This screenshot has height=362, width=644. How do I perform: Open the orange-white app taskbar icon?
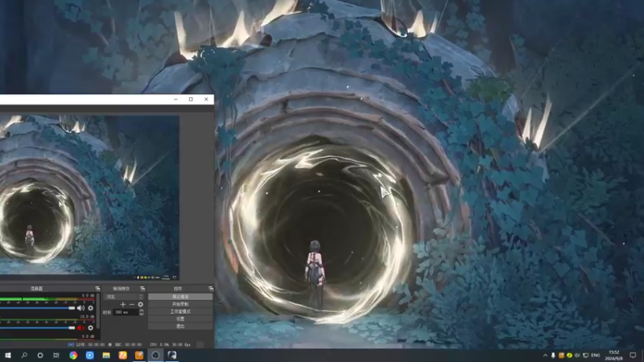point(122,355)
